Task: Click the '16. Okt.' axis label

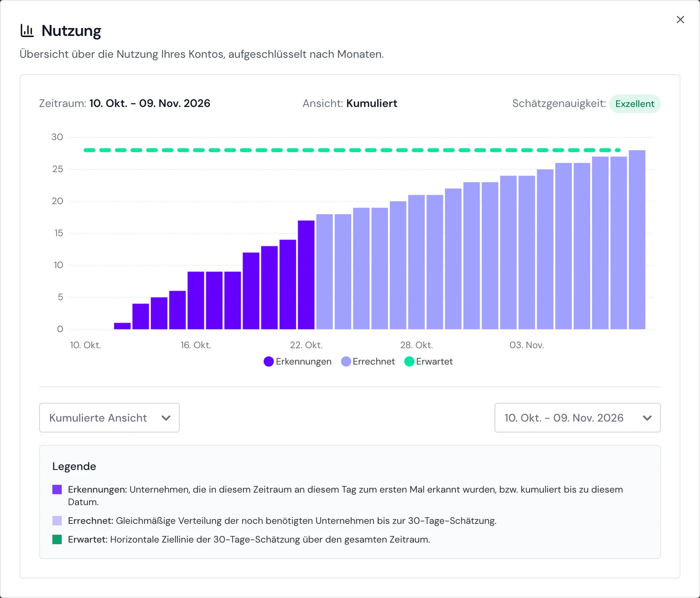Action: pyautogui.click(x=196, y=345)
